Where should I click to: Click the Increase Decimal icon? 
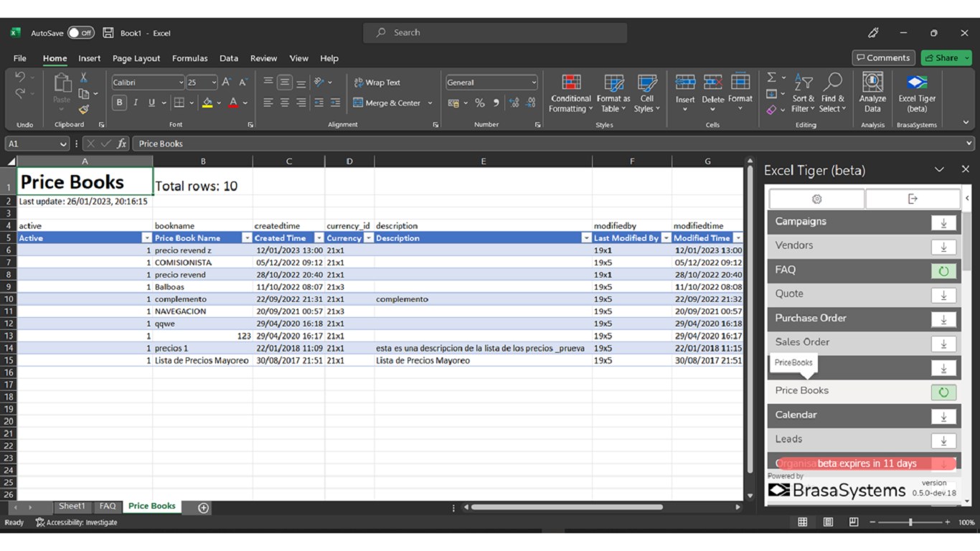(x=514, y=103)
